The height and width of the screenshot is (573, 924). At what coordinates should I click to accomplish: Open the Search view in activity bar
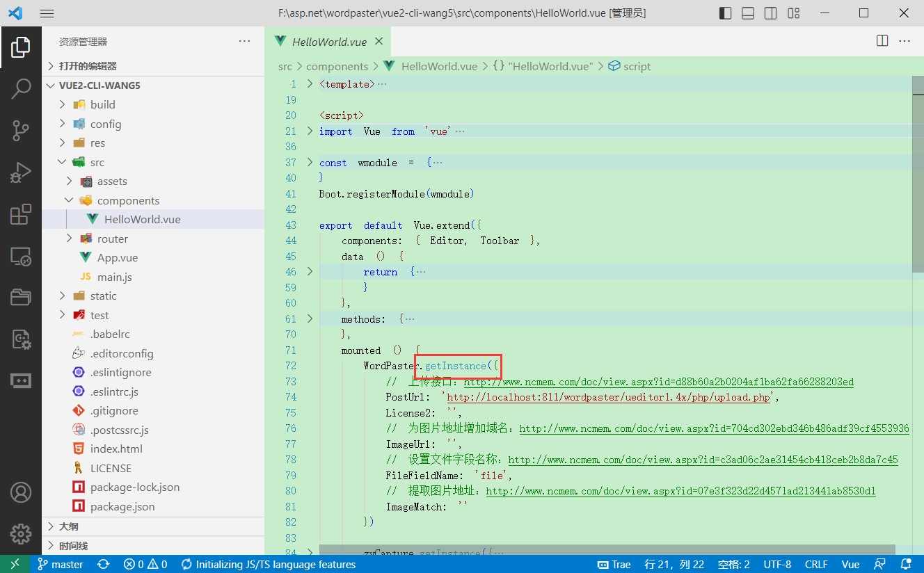coord(21,88)
